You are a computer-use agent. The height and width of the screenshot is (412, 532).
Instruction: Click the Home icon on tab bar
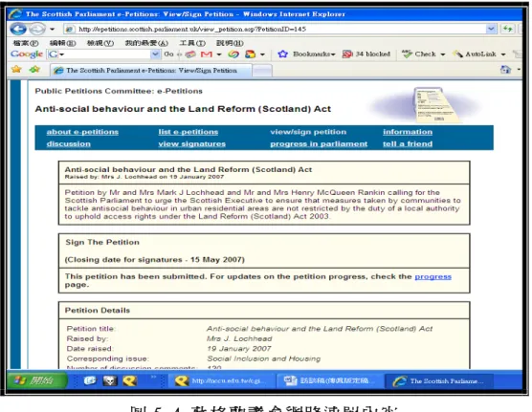click(505, 70)
